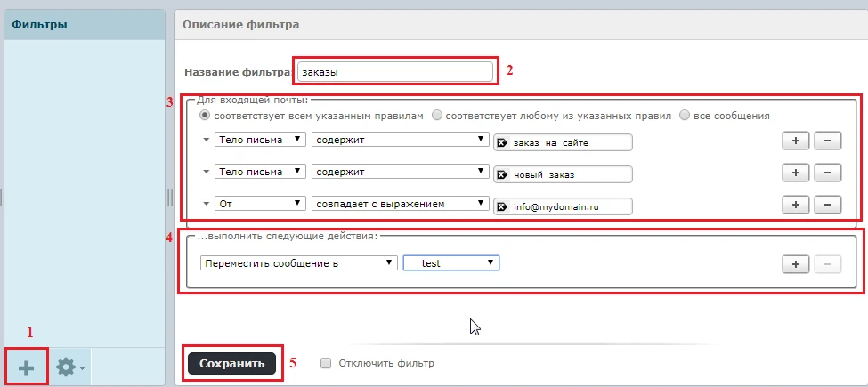The width and height of the screenshot is (868, 387).
Task: Choose the 'все сообщения' radio button
Action: (x=685, y=116)
